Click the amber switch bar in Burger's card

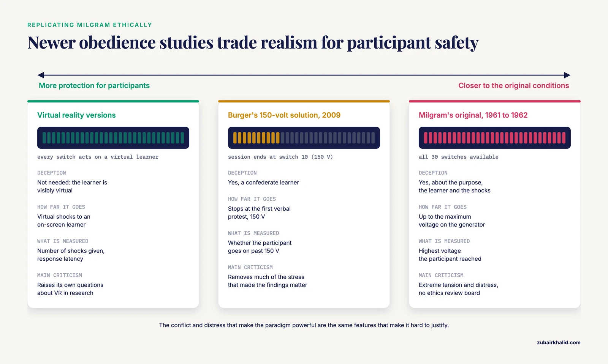tap(304, 138)
